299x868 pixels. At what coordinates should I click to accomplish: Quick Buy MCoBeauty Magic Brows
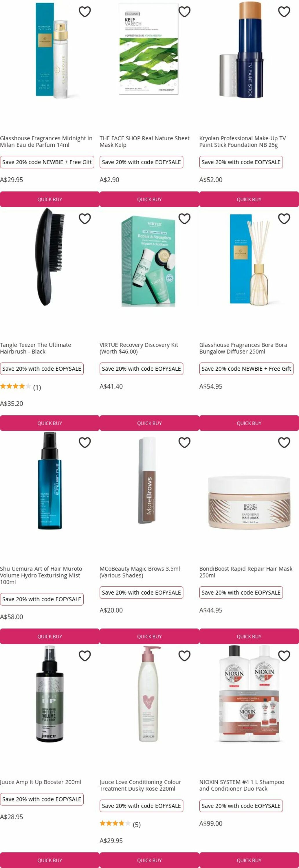coord(149,636)
